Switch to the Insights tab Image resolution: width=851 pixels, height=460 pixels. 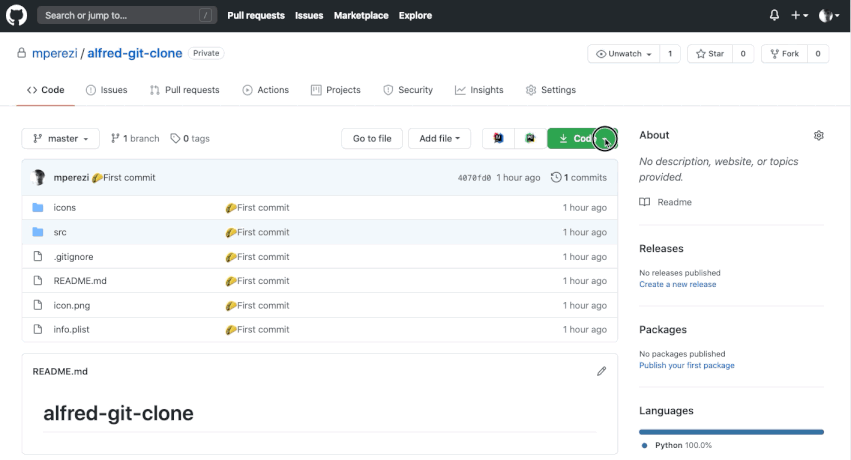[479, 90]
